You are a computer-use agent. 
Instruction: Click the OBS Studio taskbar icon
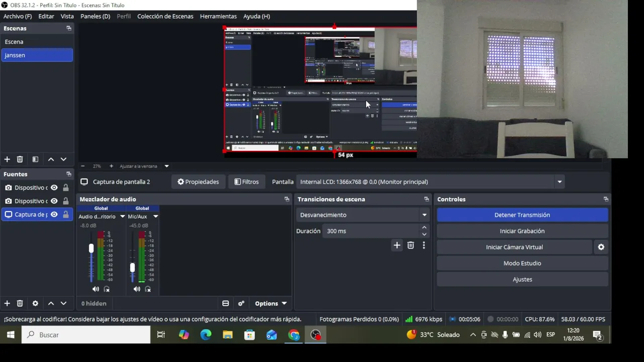tap(315, 335)
